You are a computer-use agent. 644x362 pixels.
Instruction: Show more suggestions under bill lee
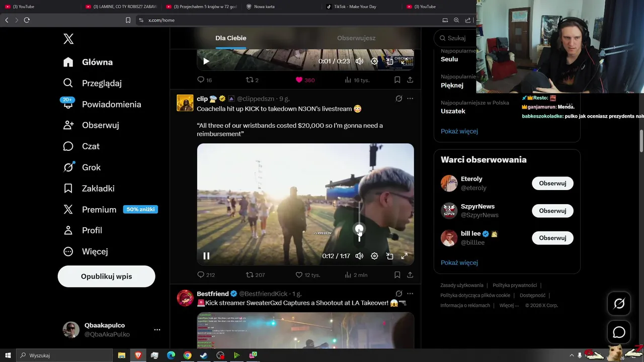tap(459, 262)
